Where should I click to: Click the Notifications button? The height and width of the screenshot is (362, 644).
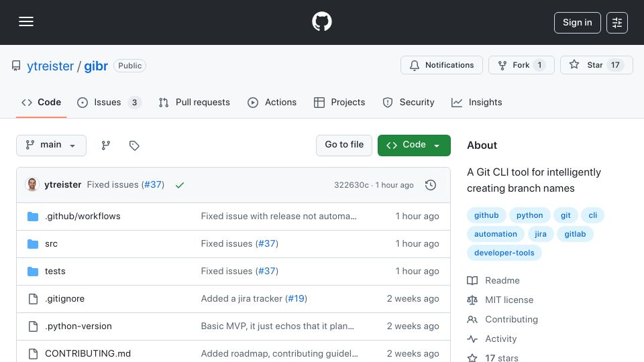441,65
